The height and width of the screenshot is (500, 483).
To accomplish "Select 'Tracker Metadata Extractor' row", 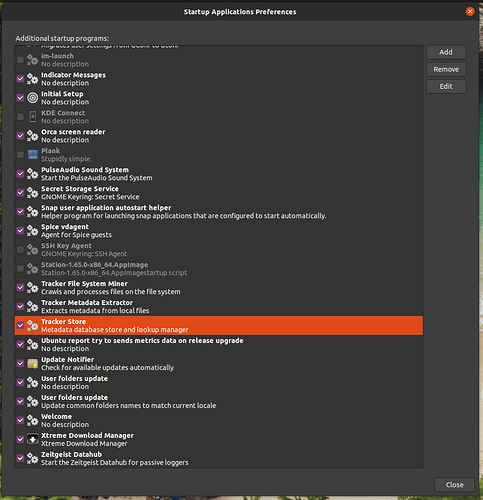I will 219,307.
